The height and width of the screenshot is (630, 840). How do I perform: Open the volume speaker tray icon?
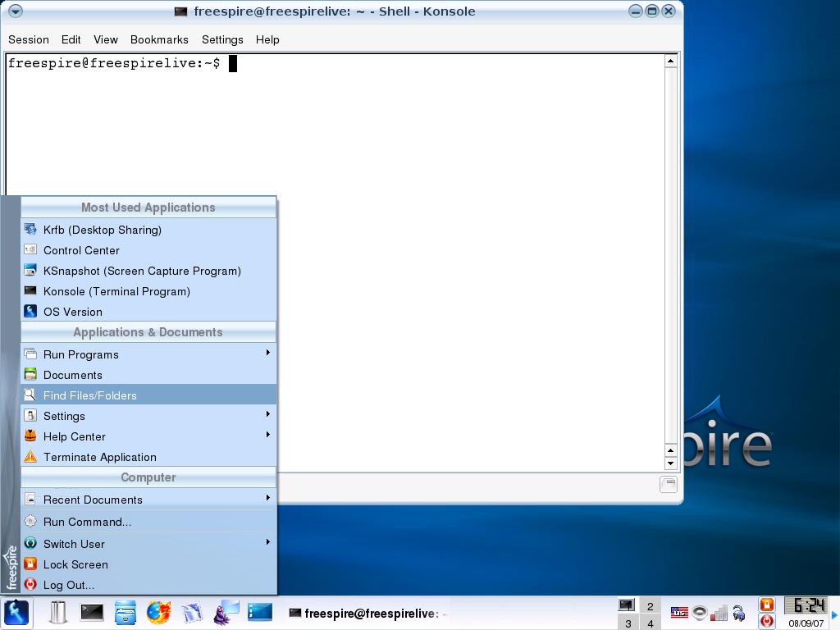click(x=700, y=612)
